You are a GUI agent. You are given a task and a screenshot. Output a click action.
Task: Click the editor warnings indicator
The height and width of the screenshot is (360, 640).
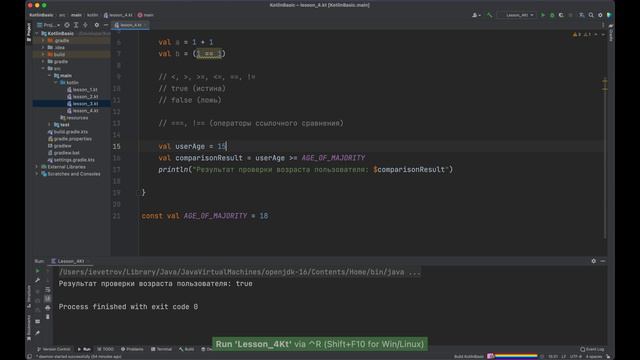582,35
